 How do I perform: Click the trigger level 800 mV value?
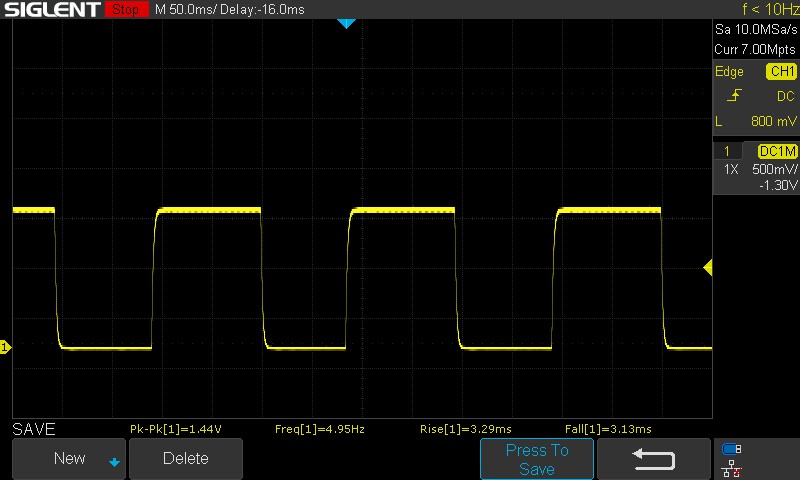click(x=773, y=121)
